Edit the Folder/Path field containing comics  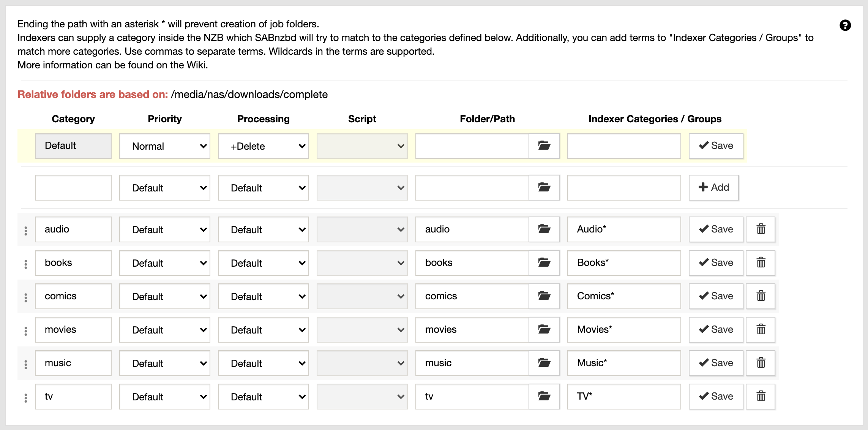(x=472, y=296)
